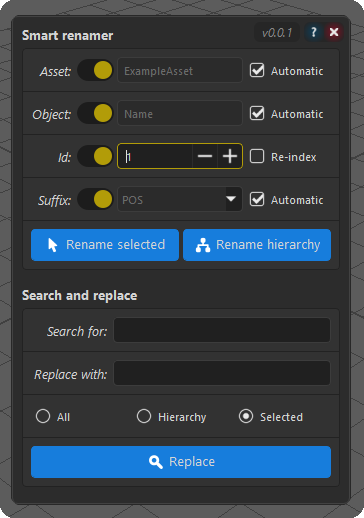Disable the Id toggle switch
The height and width of the screenshot is (518, 364).
click(x=95, y=156)
